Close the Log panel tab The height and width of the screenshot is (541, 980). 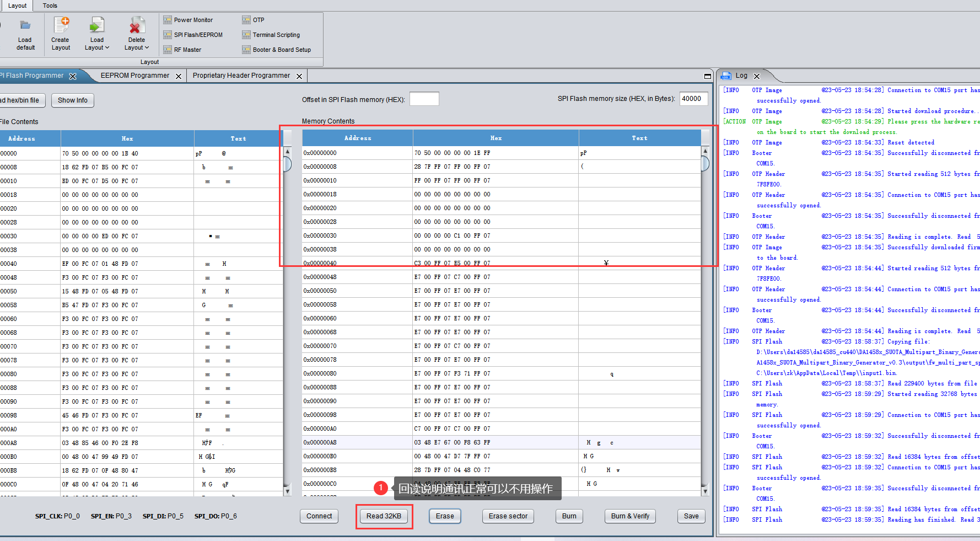757,76
